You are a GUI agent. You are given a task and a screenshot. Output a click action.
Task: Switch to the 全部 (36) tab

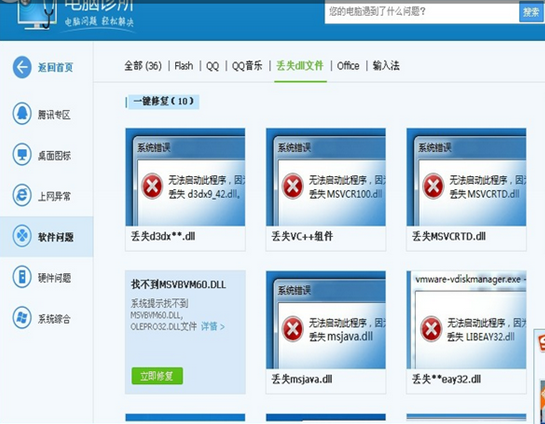coord(143,65)
